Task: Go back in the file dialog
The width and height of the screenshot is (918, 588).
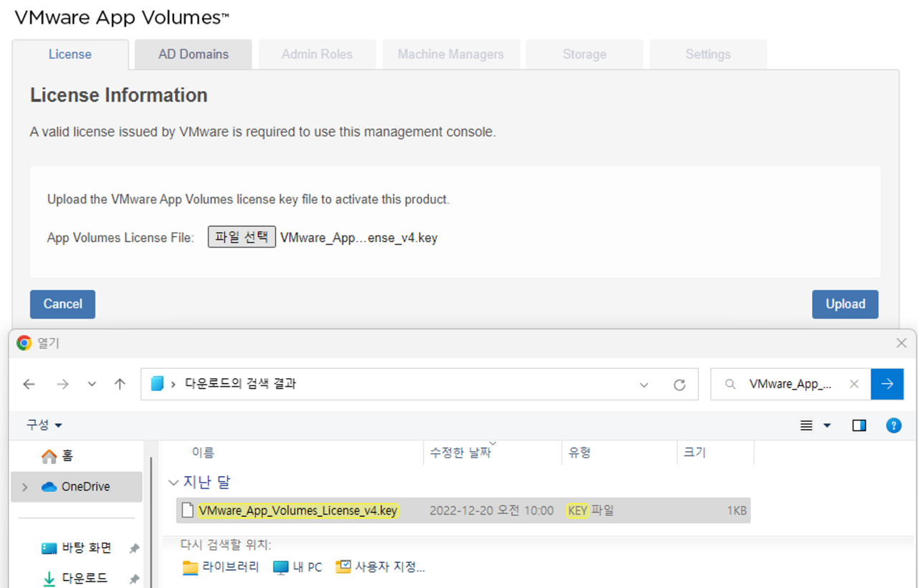Action: [29, 385]
